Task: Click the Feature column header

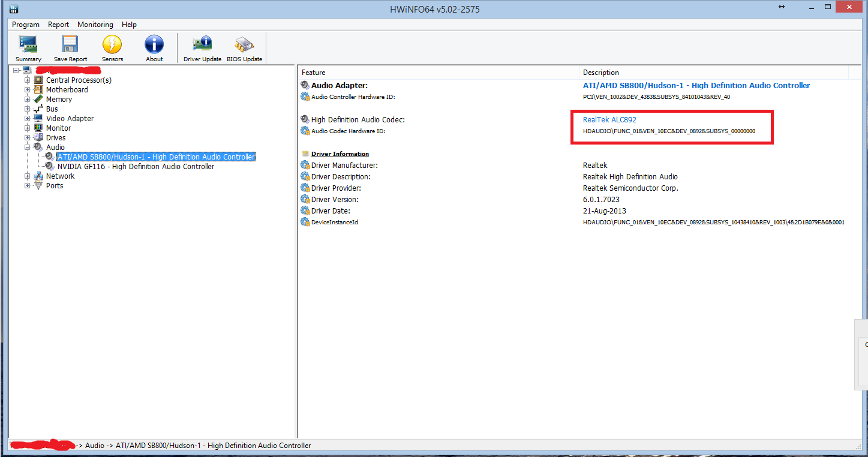Action: coord(439,72)
